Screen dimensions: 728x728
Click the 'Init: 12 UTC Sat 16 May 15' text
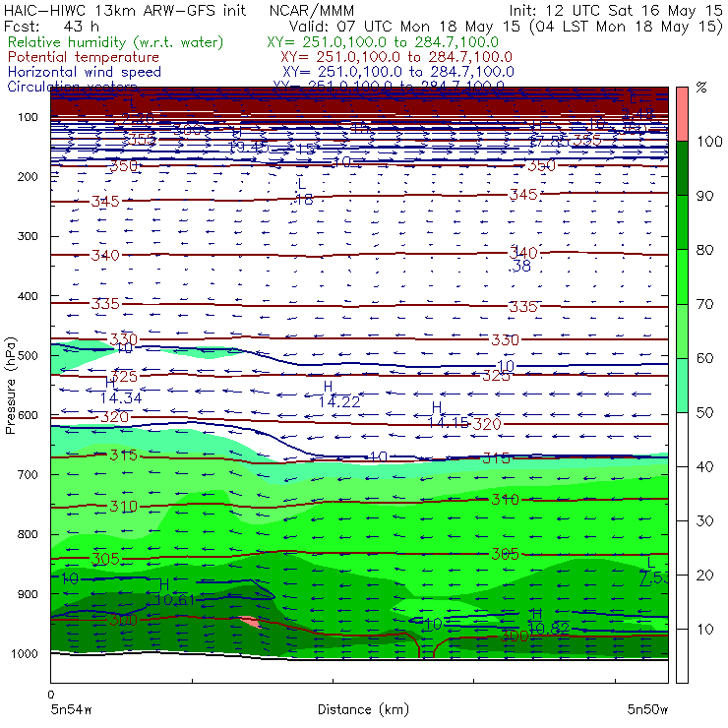(616, 11)
